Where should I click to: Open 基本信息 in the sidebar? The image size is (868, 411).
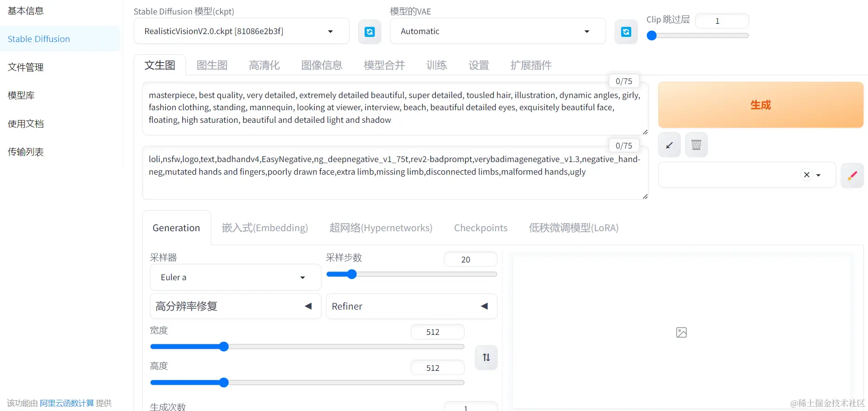[26, 11]
